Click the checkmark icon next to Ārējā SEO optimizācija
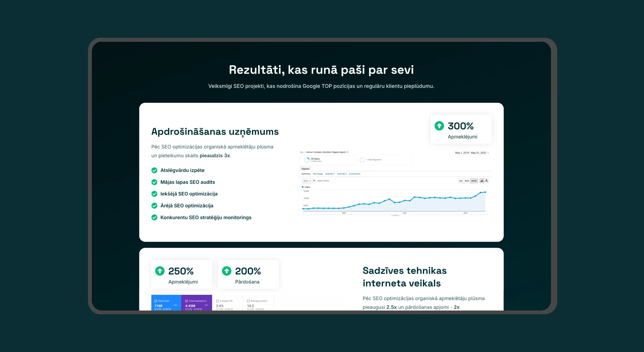Image resolution: width=644 pixels, height=352 pixels. tap(154, 206)
